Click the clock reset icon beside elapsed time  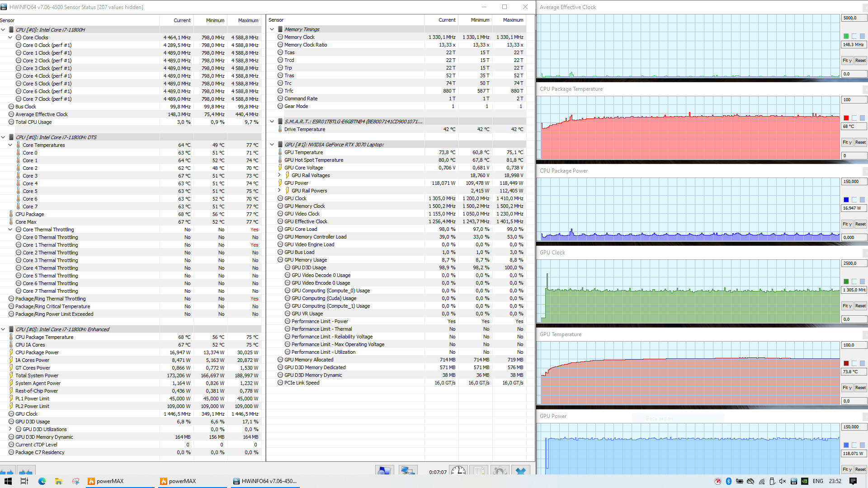[x=458, y=471]
